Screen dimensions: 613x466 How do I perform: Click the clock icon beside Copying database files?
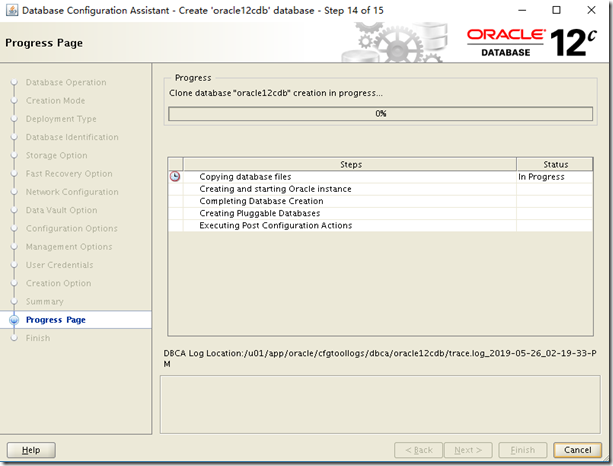tap(175, 177)
